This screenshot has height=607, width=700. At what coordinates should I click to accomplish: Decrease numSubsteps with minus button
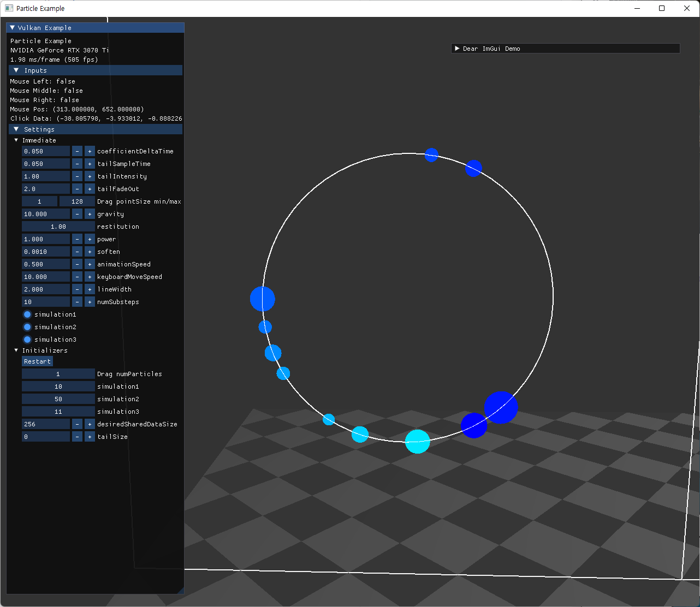point(77,302)
